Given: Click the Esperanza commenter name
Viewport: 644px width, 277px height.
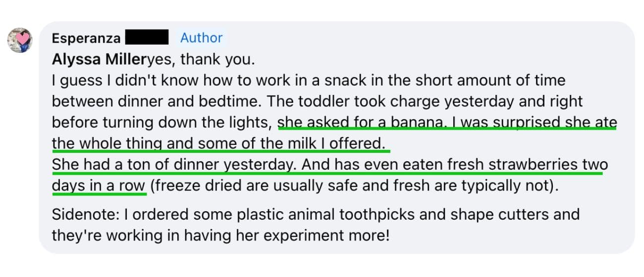Looking at the screenshot, I should [86, 38].
